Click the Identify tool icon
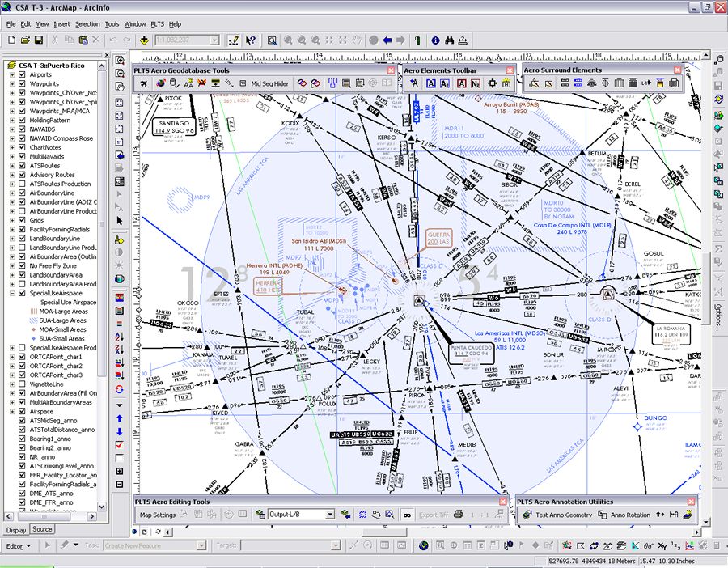The height and width of the screenshot is (568, 728). tap(435, 40)
